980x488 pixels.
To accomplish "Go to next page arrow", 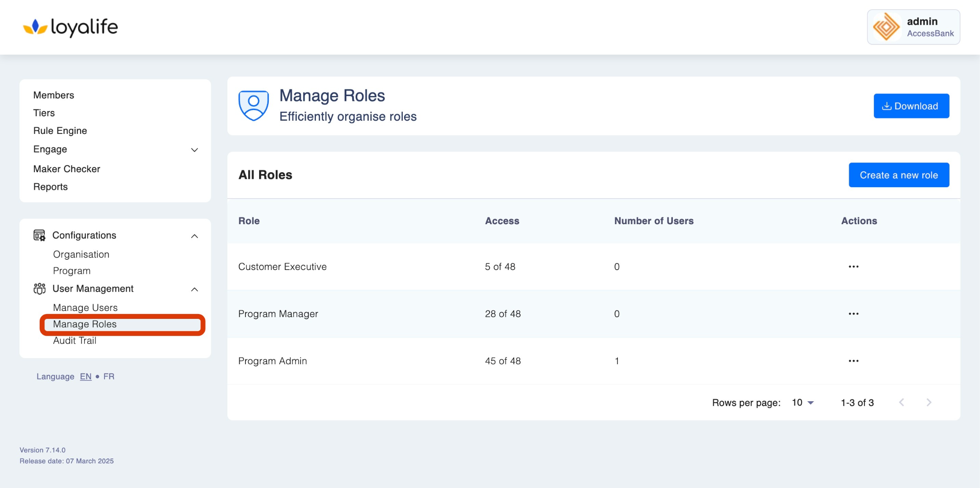I will coord(929,403).
